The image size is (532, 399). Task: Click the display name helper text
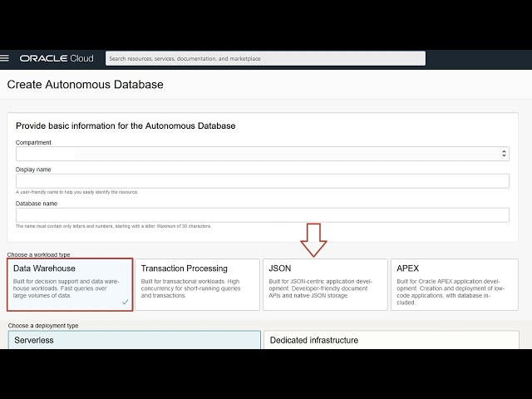click(x=76, y=192)
